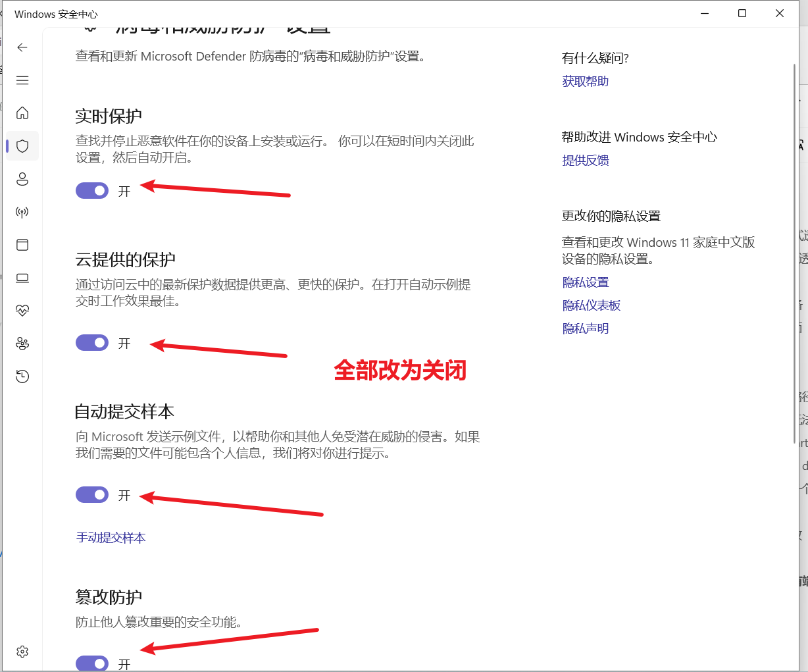This screenshot has height=672, width=808.
Task: Open Settings via the gear icon
Action: [x=22, y=652]
